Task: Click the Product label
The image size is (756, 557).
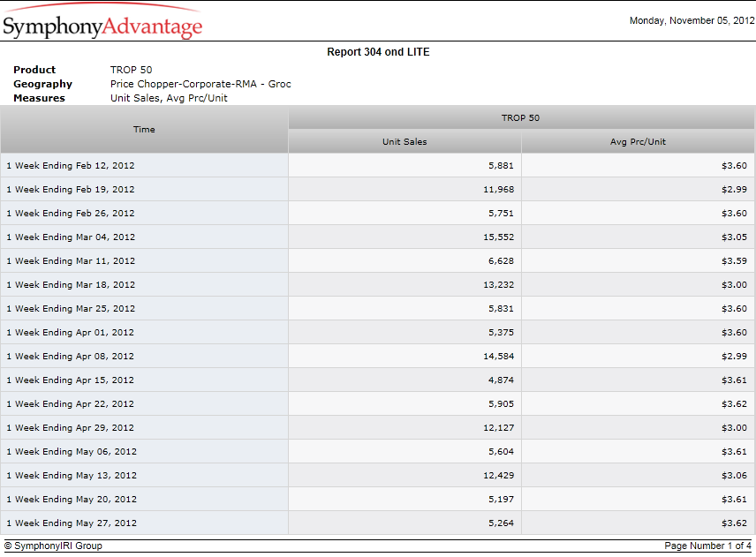Action: point(34,70)
